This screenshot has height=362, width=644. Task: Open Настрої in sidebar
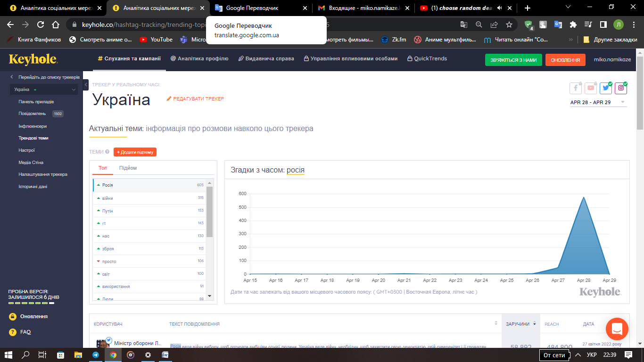coord(27,150)
